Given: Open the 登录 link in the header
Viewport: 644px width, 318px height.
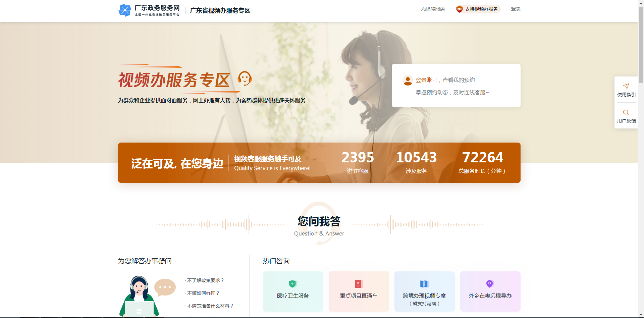Looking at the screenshot, I should 515,9.
